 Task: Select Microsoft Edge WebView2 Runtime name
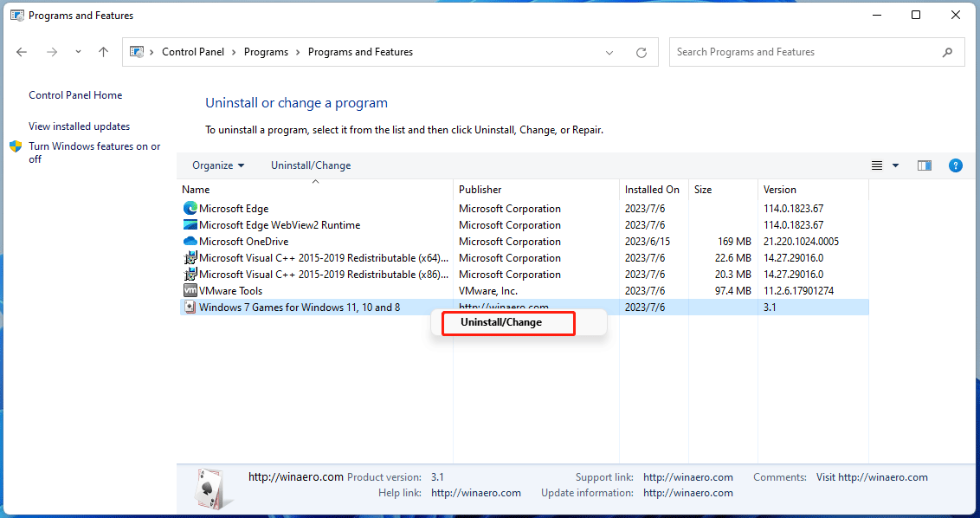point(280,225)
